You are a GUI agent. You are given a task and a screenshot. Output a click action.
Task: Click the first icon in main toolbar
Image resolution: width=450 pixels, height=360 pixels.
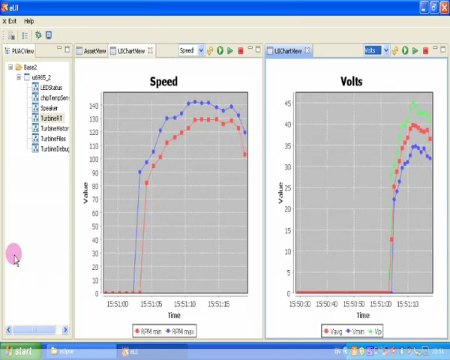coord(11,35)
